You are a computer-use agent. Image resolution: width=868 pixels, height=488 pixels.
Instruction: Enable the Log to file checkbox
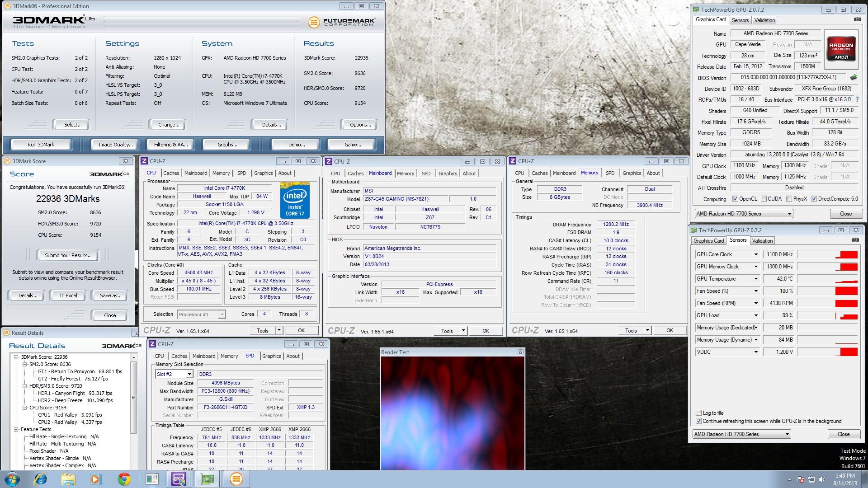698,413
